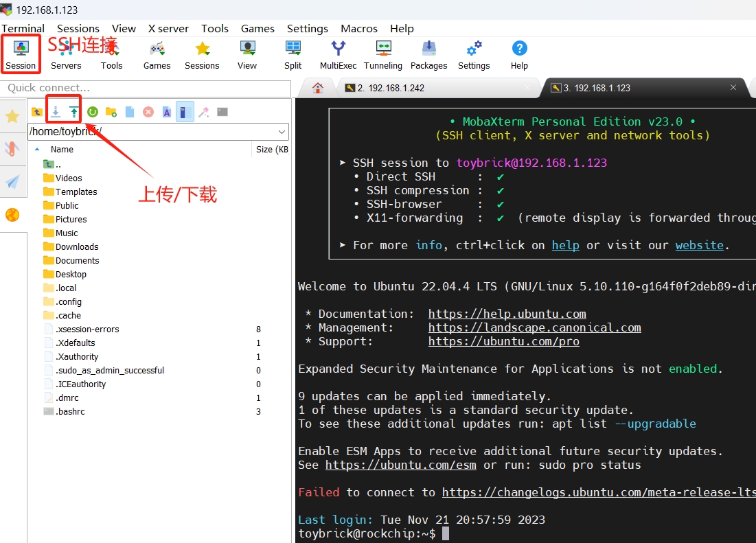Screen dimensions: 756x543
Task: Open the website link in banner
Action: pyautogui.click(x=700, y=245)
